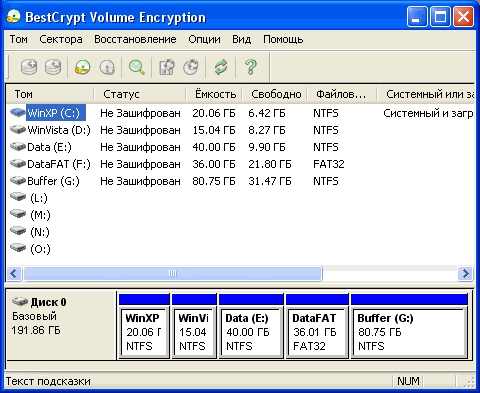Click the 191.86 ГБ disk size label
480x393 pixels.
36,330
